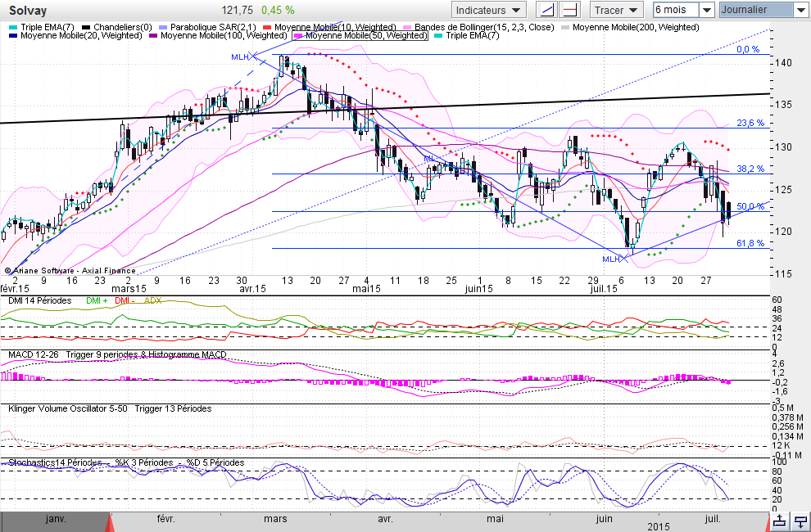The image size is (811, 532).
Task: Click the janv. month in the timeline
Action: 56,519
